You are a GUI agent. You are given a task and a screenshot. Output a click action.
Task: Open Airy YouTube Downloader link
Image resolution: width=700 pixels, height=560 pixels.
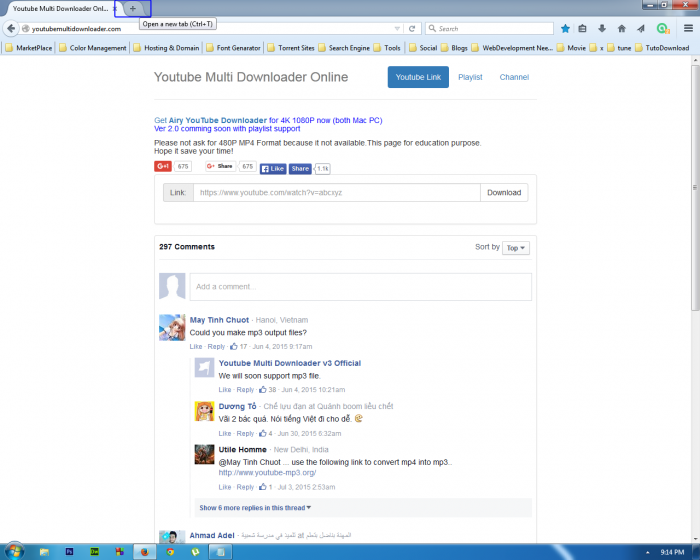pos(217,120)
